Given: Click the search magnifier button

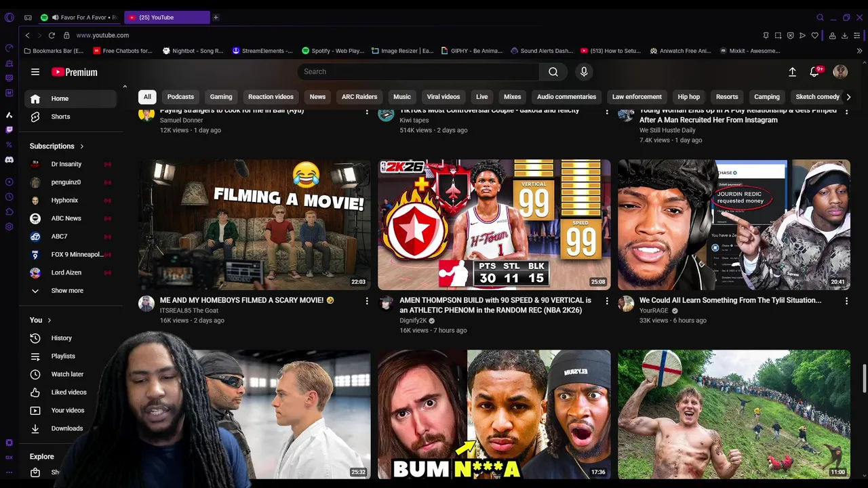Looking at the screenshot, I should coord(553,72).
